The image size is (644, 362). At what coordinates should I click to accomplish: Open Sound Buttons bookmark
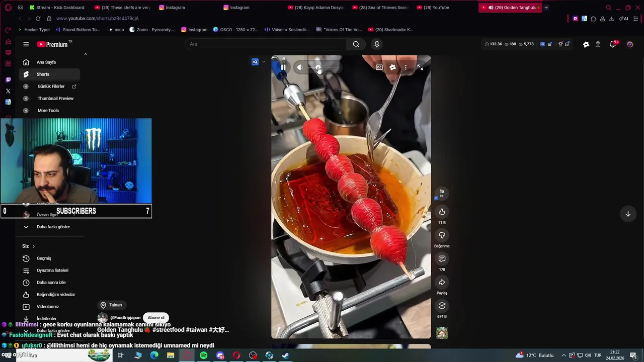click(78, 30)
